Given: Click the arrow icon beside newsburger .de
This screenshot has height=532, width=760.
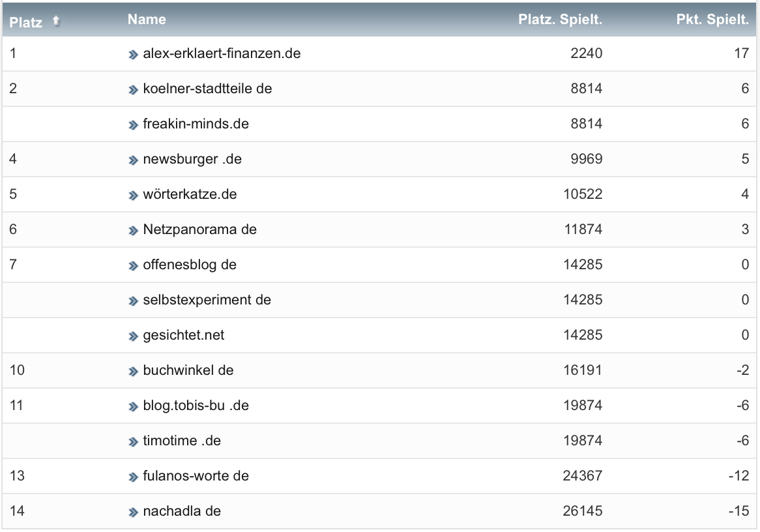Looking at the screenshot, I should [x=133, y=160].
